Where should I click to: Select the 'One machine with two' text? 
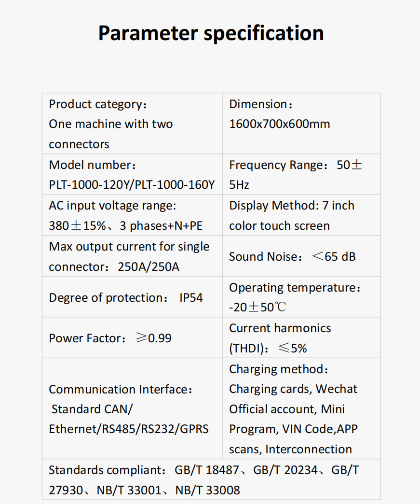coord(111,124)
